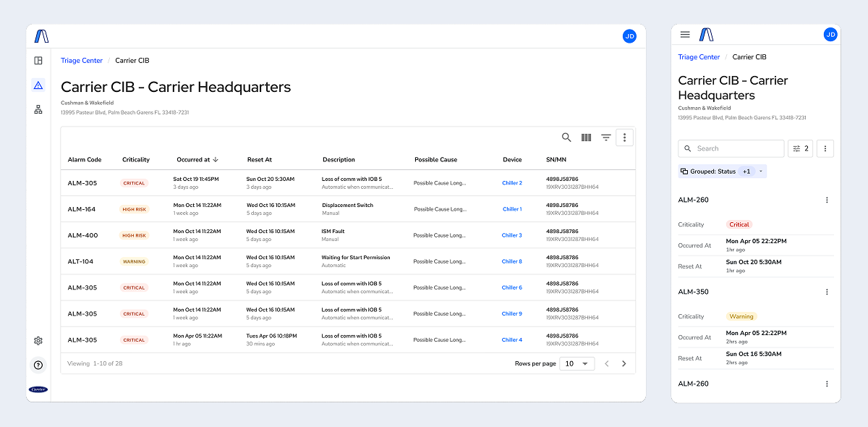The image size is (868, 427).
Task: Open settings gear in desktop sidebar
Action: [x=38, y=341]
